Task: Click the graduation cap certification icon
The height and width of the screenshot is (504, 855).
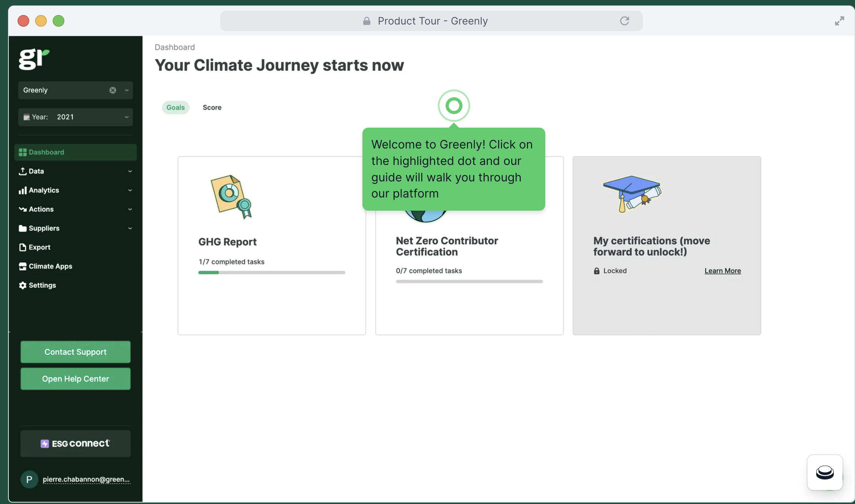Action: (632, 193)
